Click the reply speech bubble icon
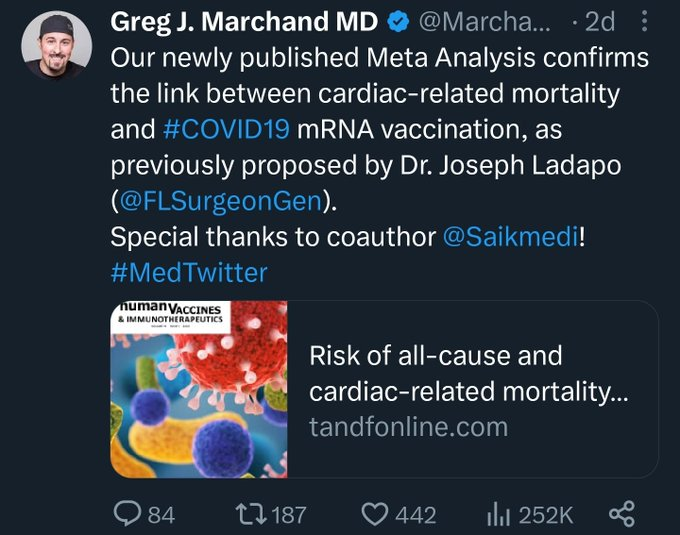Image resolution: width=680 pixels, height=535 pixels. click(x=127, y=514)
